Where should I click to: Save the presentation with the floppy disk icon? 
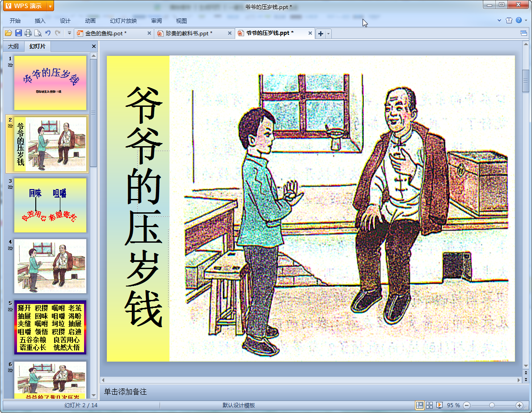point(18,33)
